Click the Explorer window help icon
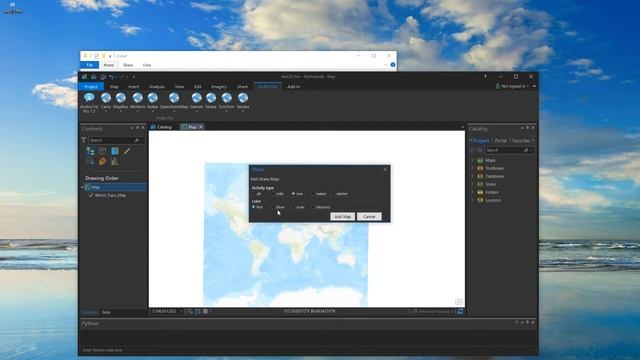 pyautogui.click(x=393, y=65)
